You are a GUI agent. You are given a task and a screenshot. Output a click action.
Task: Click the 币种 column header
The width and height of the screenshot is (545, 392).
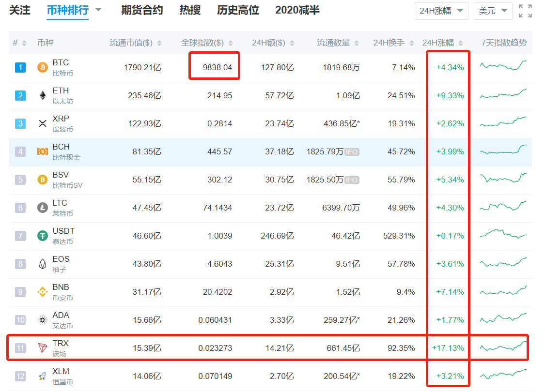(x=46, y=43)
